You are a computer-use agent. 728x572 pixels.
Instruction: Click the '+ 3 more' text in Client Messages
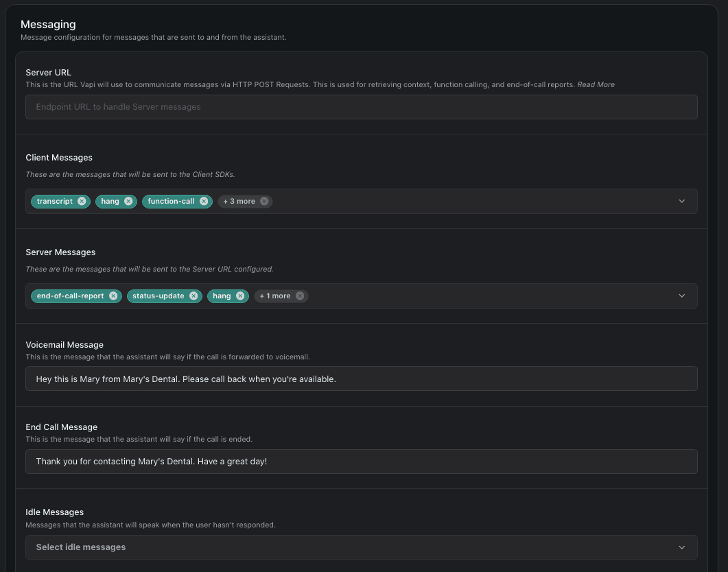pos(239,202)
